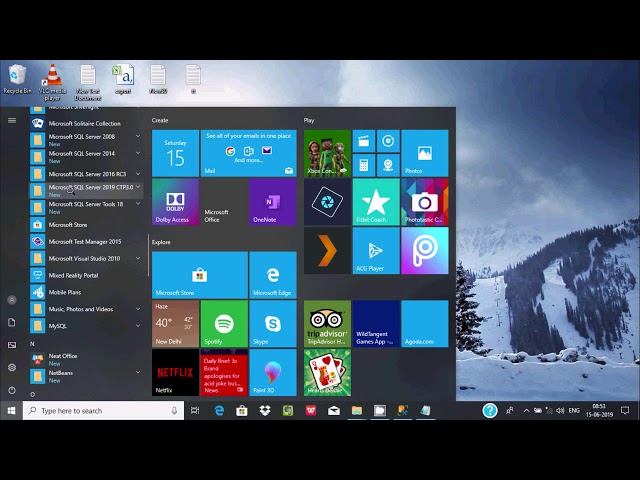Launch Neat Office from app list

(87, 359)
